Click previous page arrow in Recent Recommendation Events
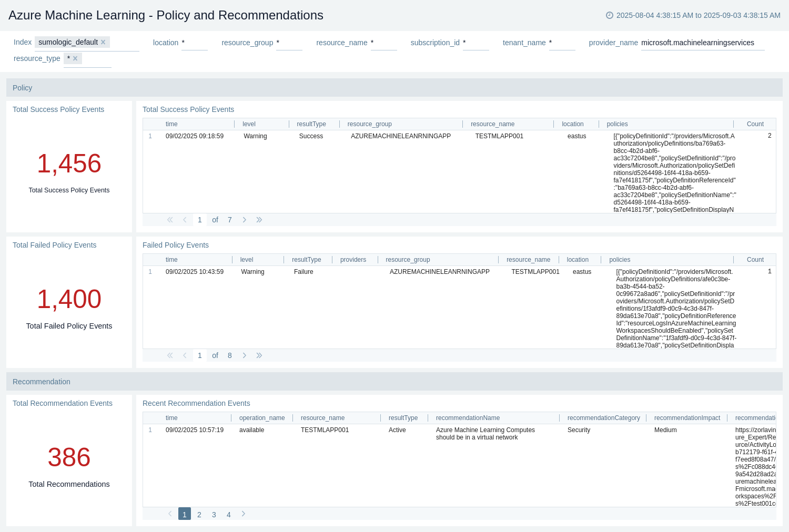789x532 pixels. coord(170,514)
